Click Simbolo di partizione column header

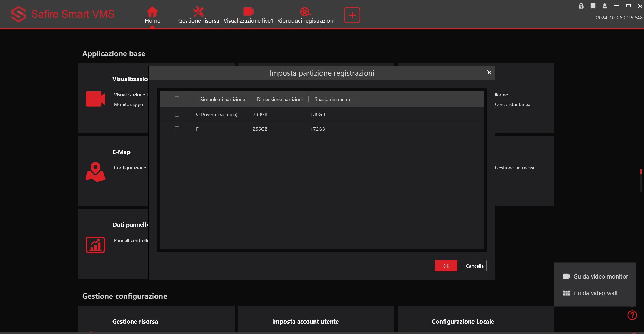(223, 99)
